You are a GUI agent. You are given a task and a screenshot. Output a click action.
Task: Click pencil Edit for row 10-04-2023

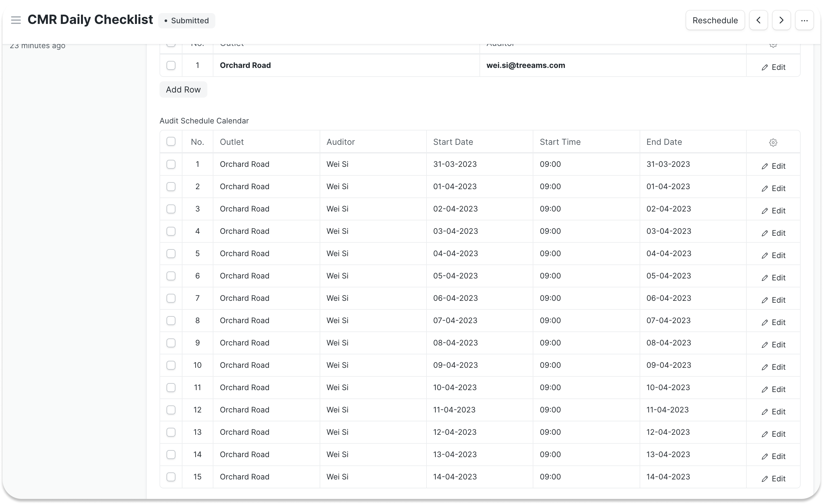pyautogui.click(x=773, y=389)
